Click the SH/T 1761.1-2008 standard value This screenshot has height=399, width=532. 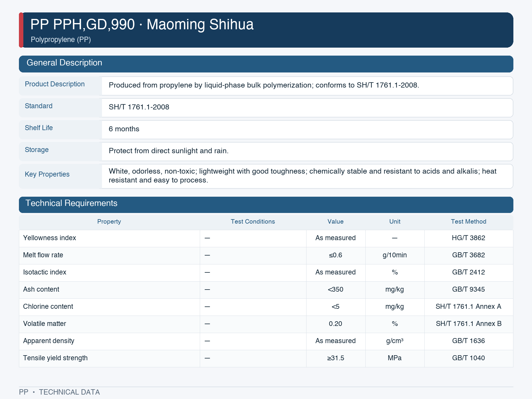pyautogui.click(x=139, y=107)
